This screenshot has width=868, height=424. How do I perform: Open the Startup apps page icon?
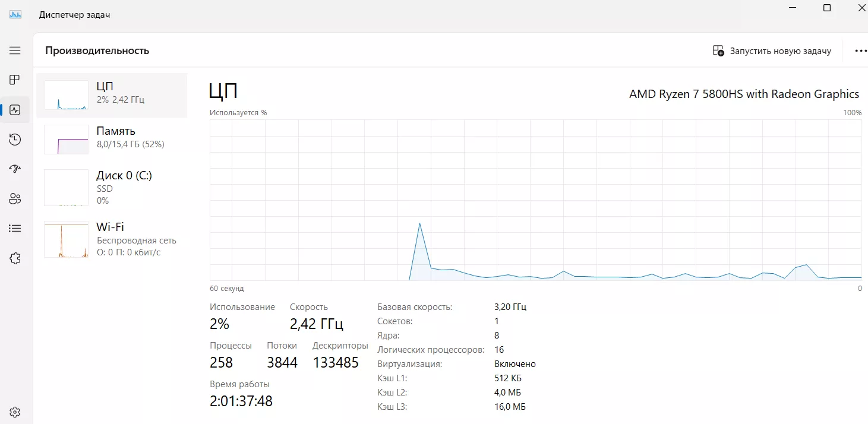(15, 169)
